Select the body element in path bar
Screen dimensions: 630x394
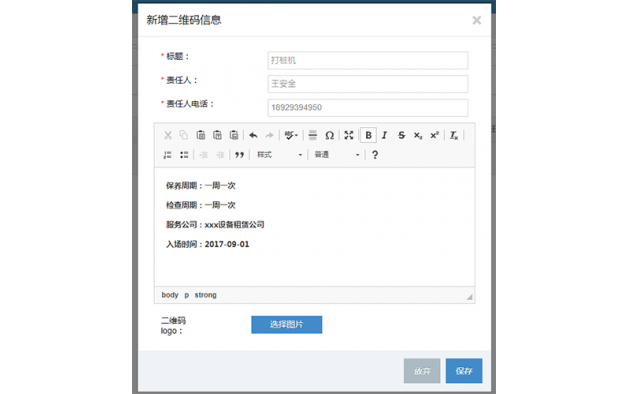170,295
